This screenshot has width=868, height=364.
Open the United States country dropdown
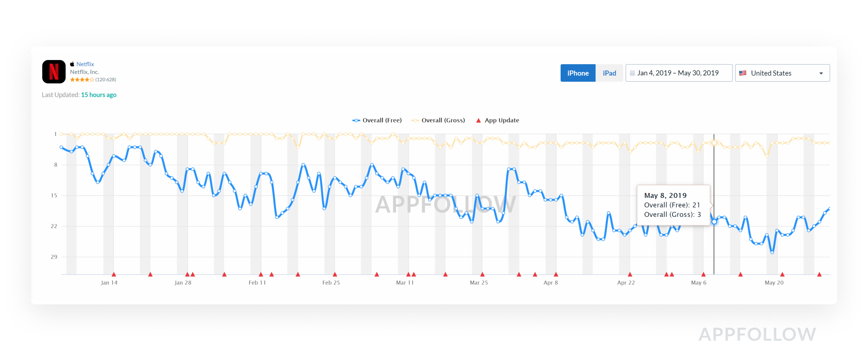click(782, 73)
